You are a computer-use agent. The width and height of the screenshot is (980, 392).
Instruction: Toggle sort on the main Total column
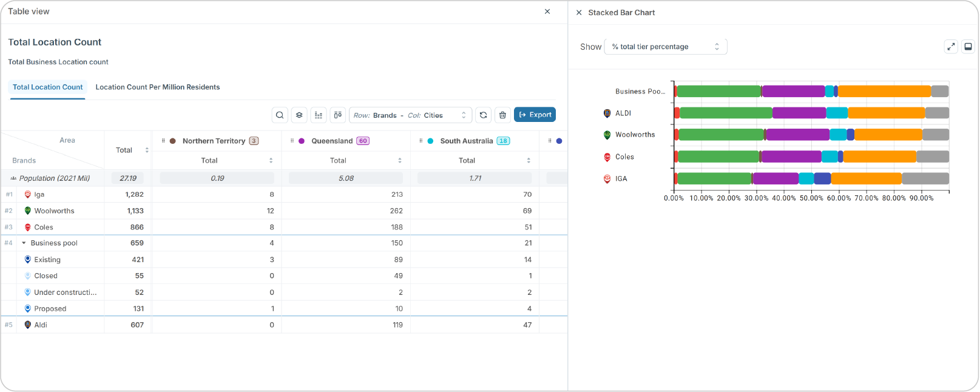147,150
